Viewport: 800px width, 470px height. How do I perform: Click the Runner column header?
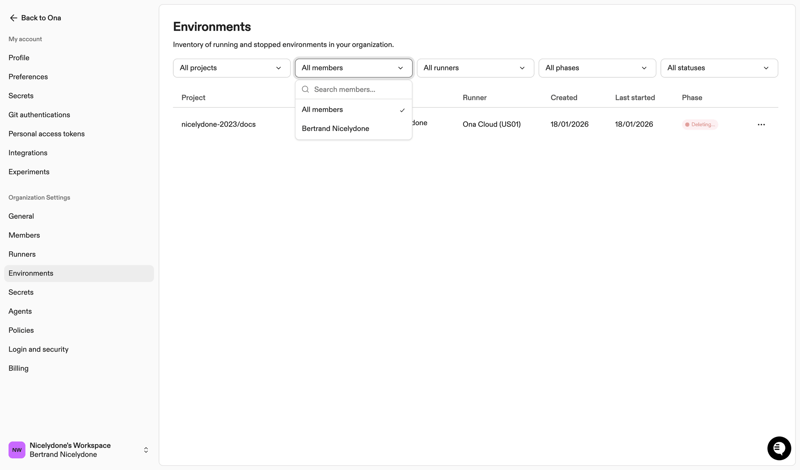point(474,97)
